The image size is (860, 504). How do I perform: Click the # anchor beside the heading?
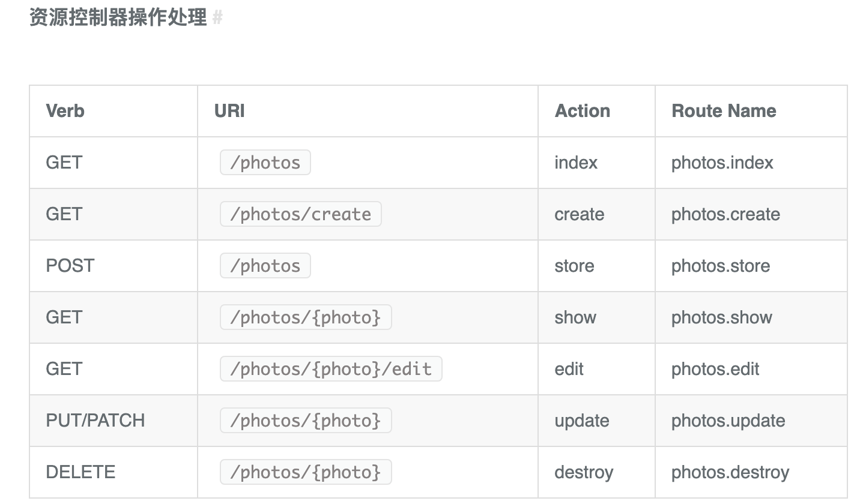click(x=217, y=18)
